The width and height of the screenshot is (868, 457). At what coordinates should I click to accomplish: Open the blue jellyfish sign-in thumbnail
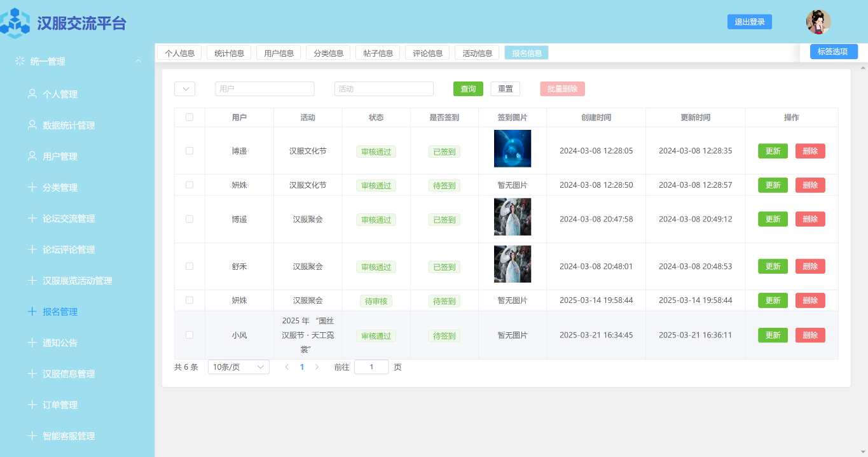click(x=513, y=149)
